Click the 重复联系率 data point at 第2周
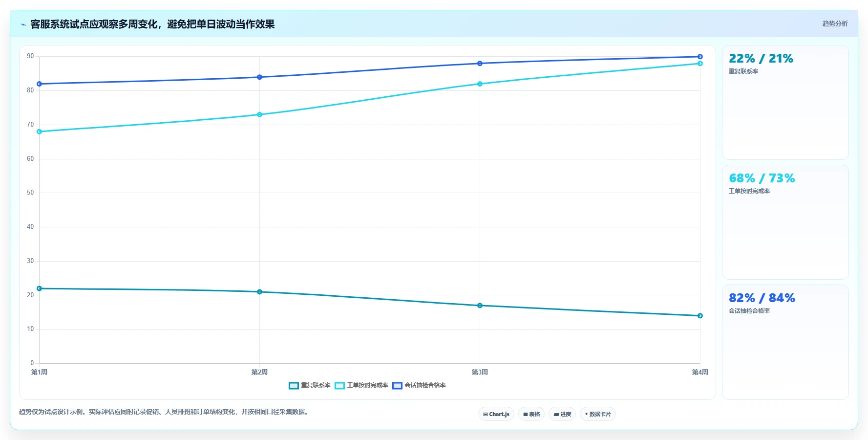 pos(259,292)
